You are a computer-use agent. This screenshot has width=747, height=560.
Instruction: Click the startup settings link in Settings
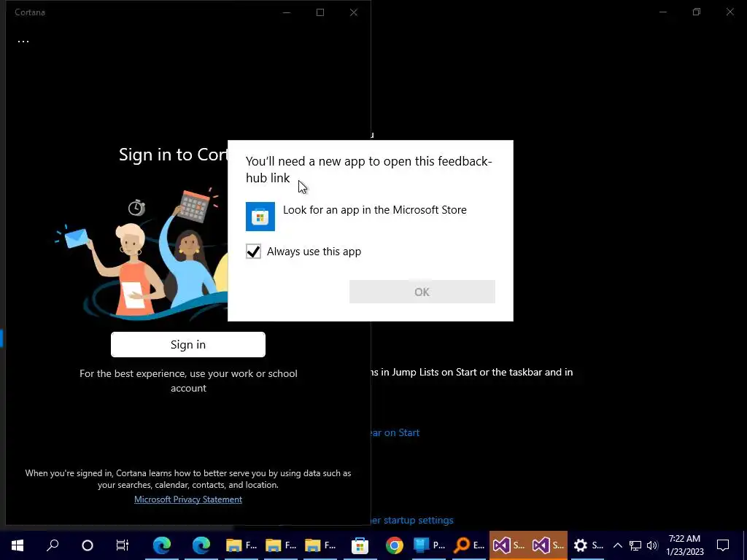pos(413,520)
